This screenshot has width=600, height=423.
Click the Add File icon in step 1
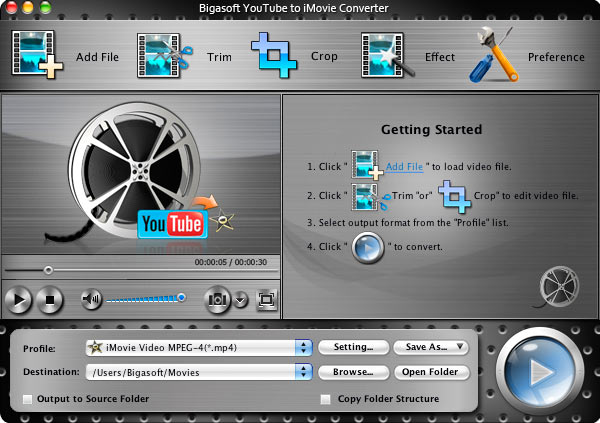[367, 165]
